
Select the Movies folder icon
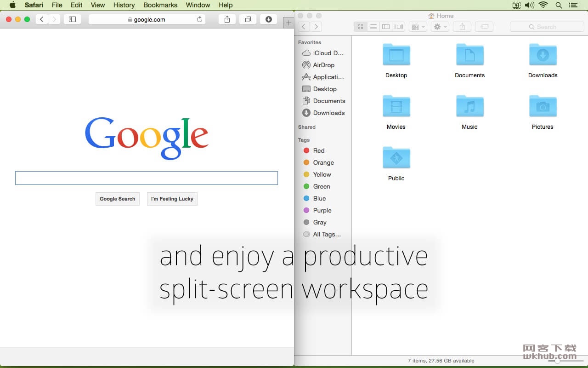pos(396,106)
